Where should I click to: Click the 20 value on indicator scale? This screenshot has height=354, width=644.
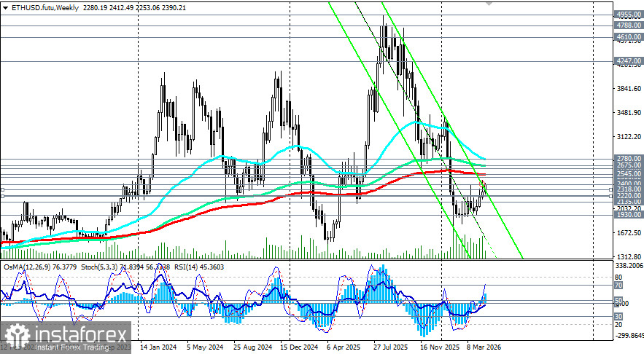pyautogui.click(x=618, y=324)
